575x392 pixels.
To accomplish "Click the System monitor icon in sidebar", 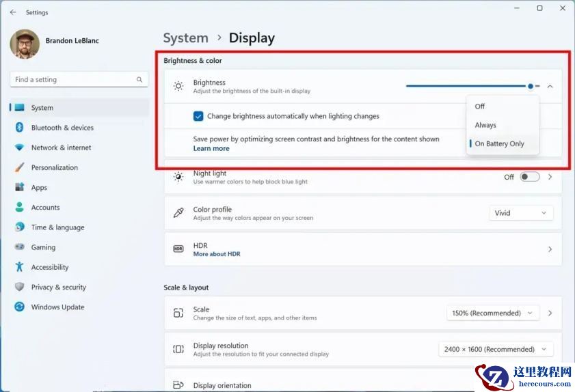I will pyautogui.click(x=19, y=107).
